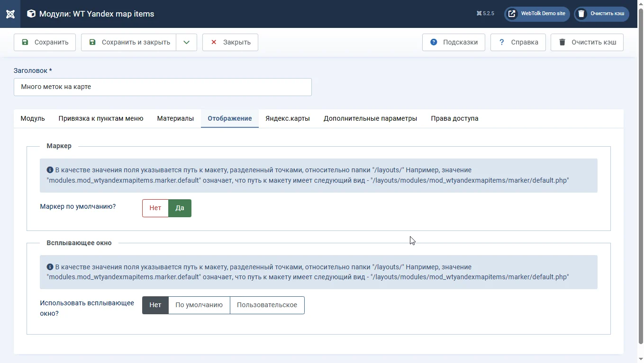Switch to the Материалы tab
Viewport: 644px width, 363px height.
pos(175,118)
